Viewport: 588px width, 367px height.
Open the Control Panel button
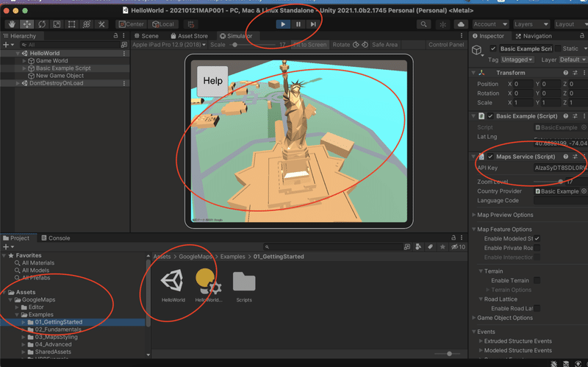point(446,45)
